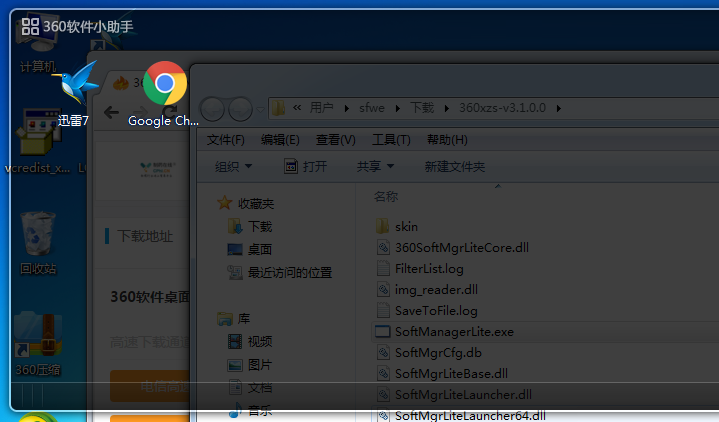Select the SoftMgrLiteLauncher.dll file name
Viewport: 719px width, 422px height.
tap(463, 394)
